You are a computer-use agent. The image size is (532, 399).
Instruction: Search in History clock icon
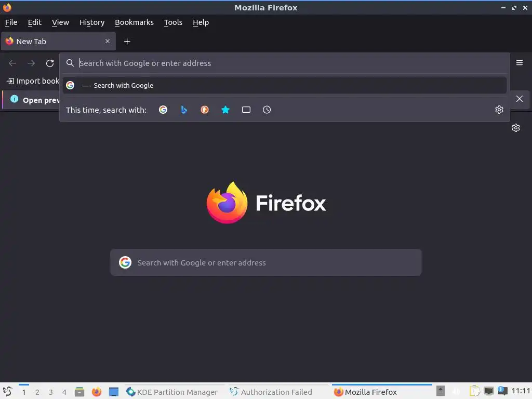pyautogui.click(x=267, y=110)
